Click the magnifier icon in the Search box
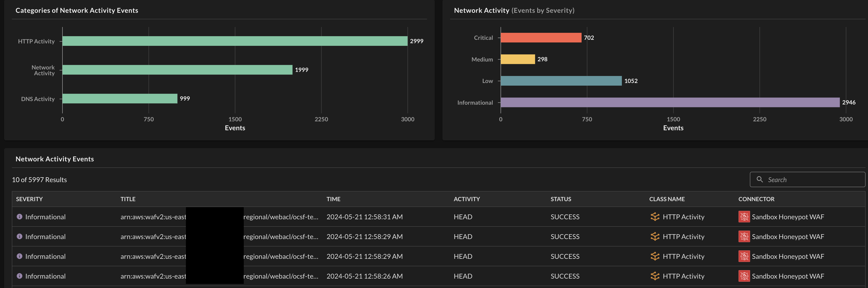This screenshot has width=868, height=288. coord(759,179)
